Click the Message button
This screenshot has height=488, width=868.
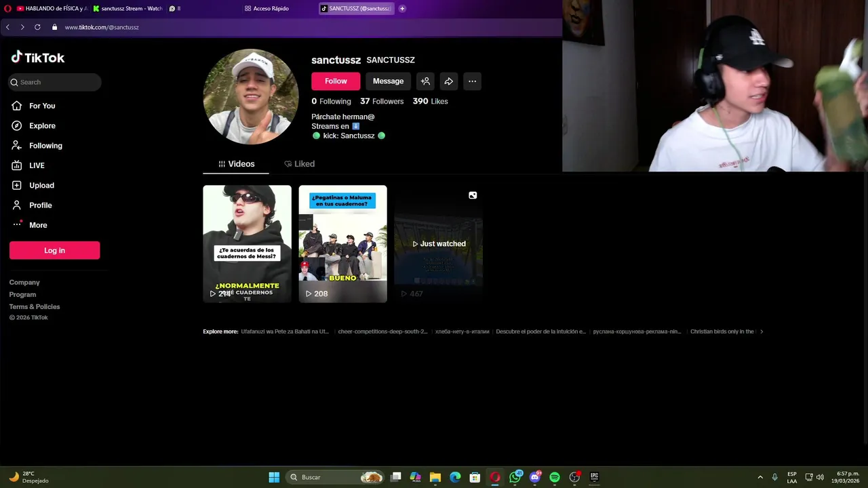388,81
